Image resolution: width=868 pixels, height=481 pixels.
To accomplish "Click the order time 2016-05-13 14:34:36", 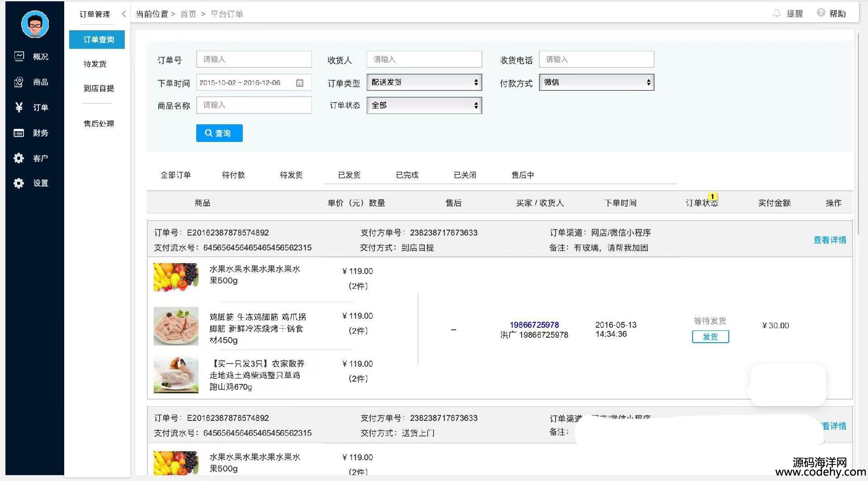I will coord(616,330).
